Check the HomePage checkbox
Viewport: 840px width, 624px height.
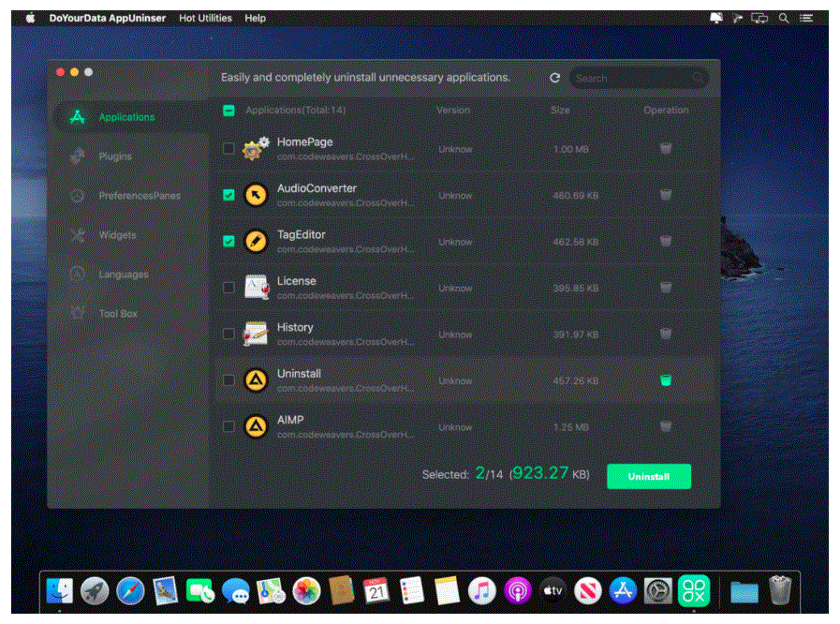pyautogui.click(x=228, y=148)
